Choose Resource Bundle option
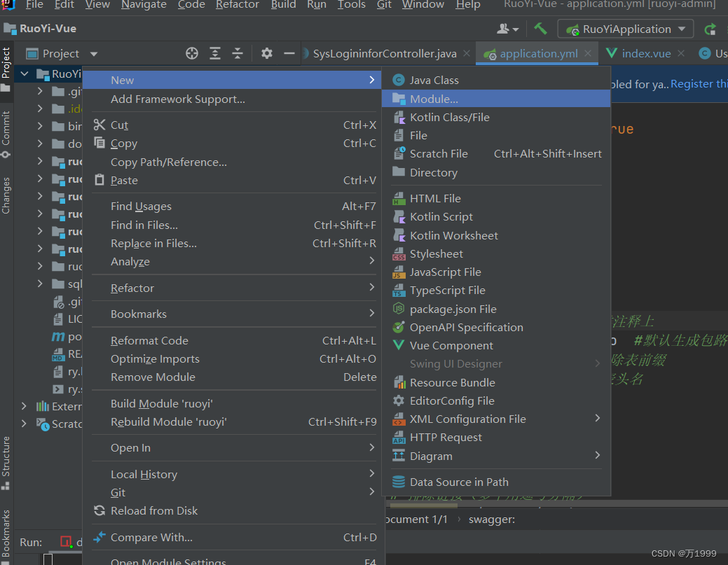This screenshot has height=565, width=728. tap(496, 383)
